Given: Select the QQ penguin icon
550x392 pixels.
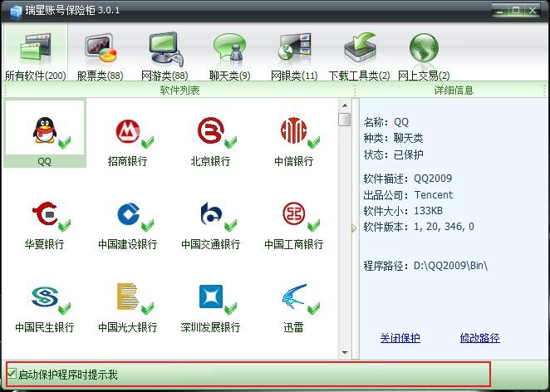Looking at the screenshot, I should [x=45, y=130].
